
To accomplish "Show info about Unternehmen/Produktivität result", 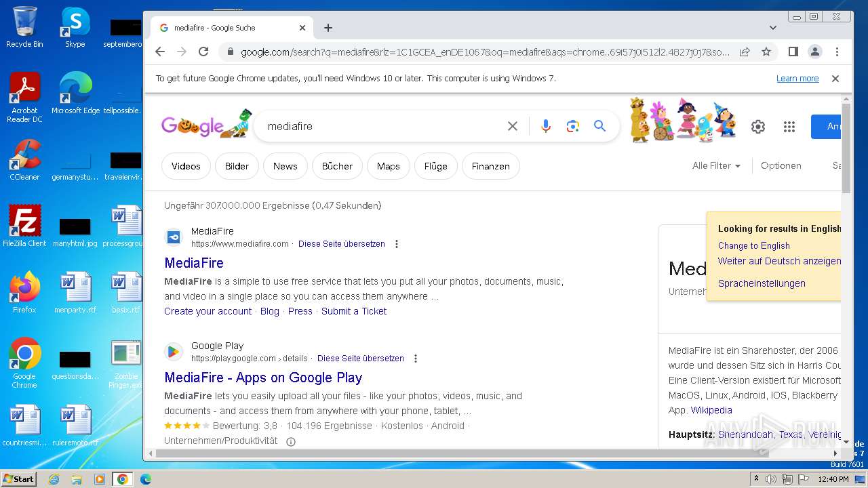I will point(291,441).
